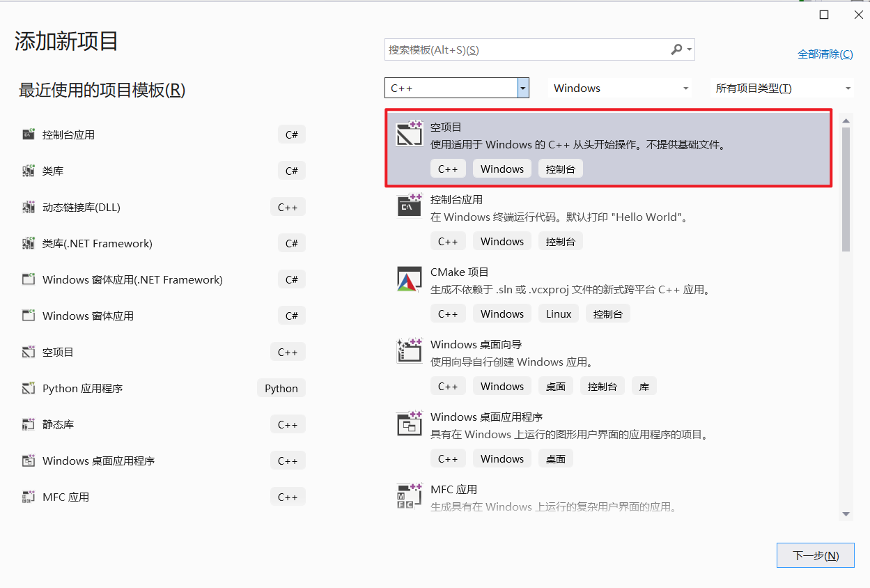Click the Python tag in recent templates
Screen dimensions: 870x588
pyautogui.click(x=281, y=388)
